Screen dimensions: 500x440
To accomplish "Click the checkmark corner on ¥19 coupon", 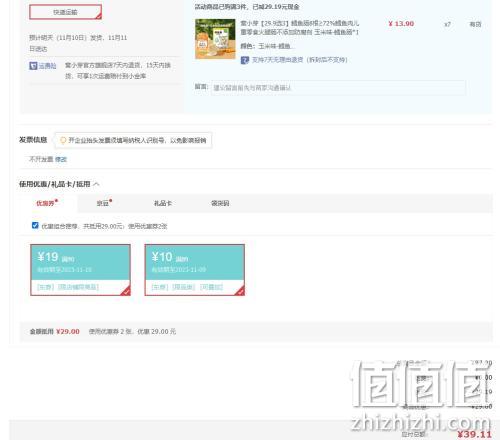I will (x=126, y=291).
